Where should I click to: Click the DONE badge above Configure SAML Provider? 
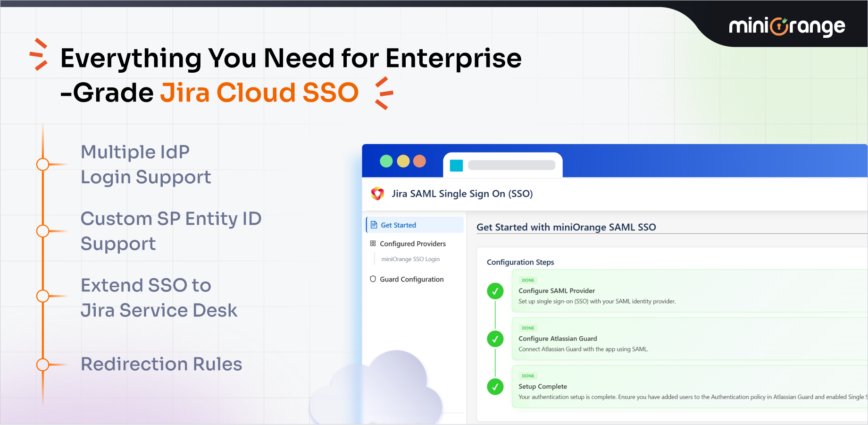[x=528, y=280]
